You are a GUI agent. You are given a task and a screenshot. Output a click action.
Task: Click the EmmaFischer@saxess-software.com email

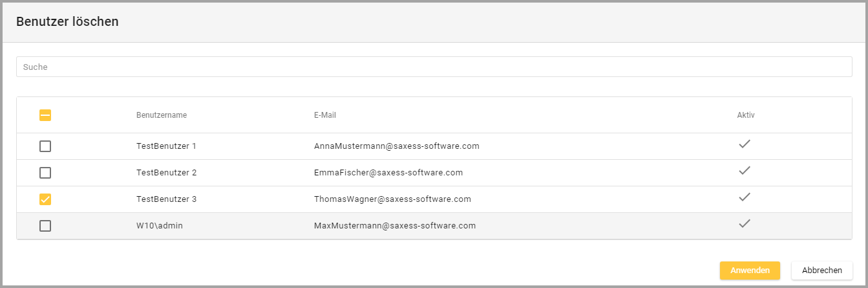click(388, 173)
